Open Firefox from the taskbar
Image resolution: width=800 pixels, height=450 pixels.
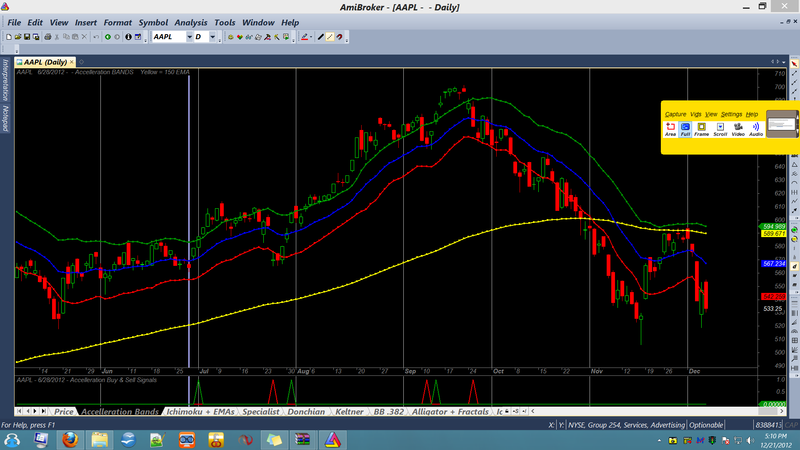click(70, 439)
